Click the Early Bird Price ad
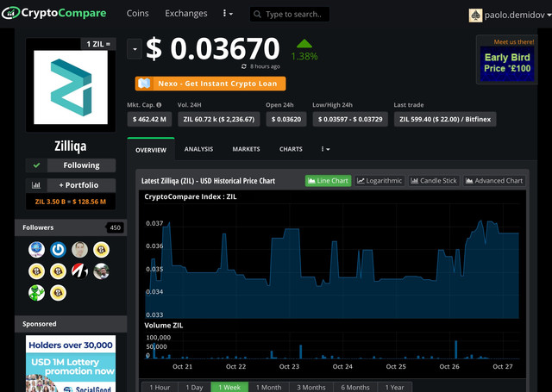The width and height of the screenshot is (552, 392). click(x=507, y=63)
